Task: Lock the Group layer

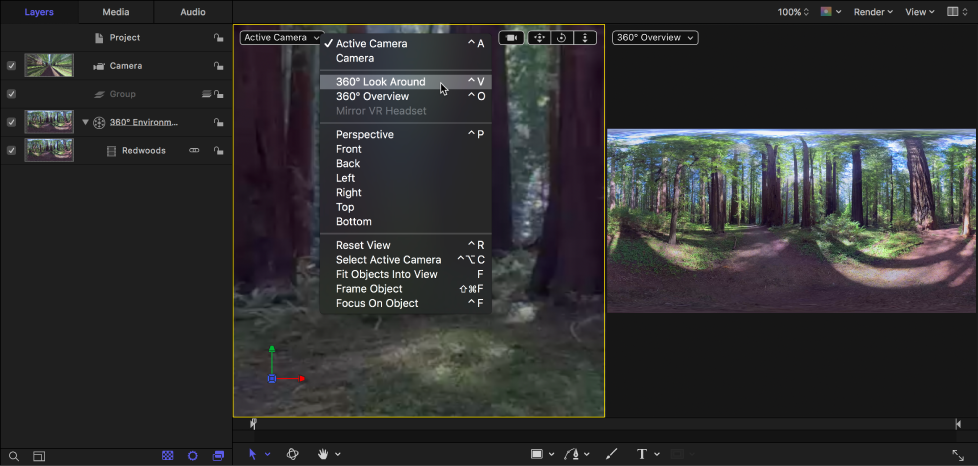Action: [x=218, y=94]
